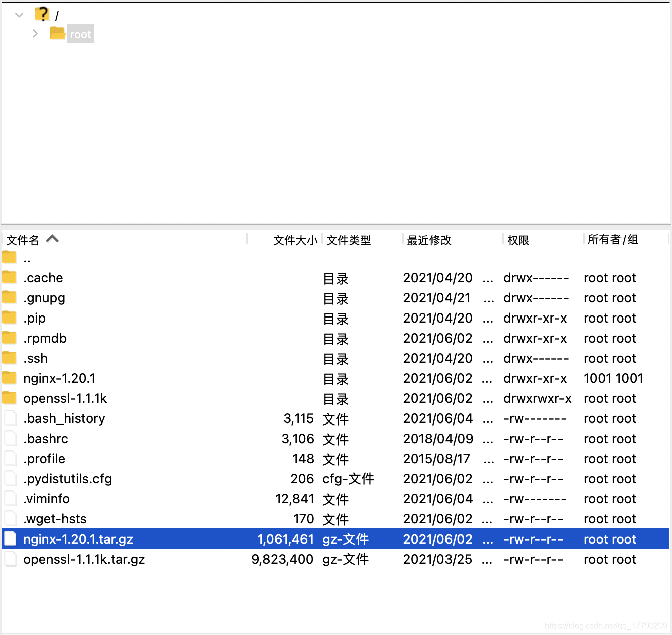The image size is (672, 635).
Task: Select the .profile file name
Action: click(44, 459)
